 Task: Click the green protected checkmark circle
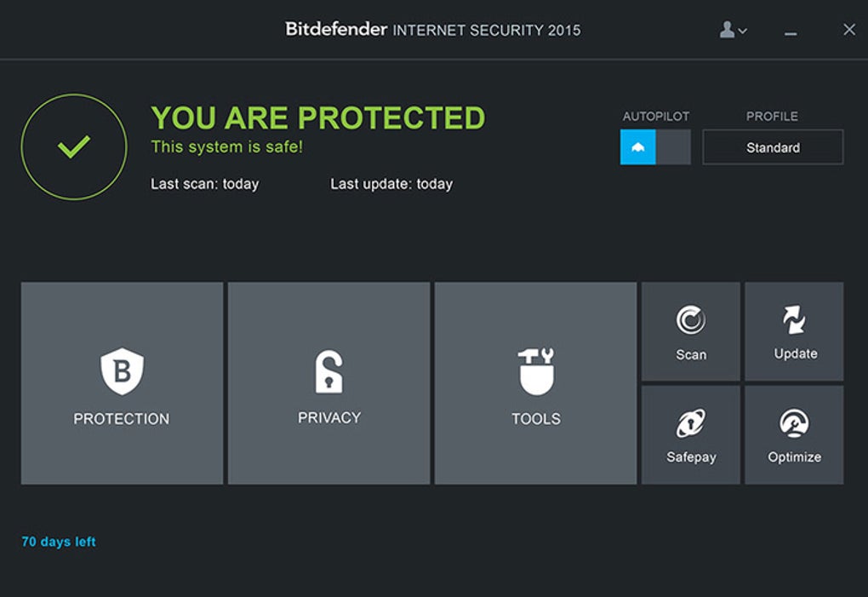pyautogui.click(x=74, y=147)
